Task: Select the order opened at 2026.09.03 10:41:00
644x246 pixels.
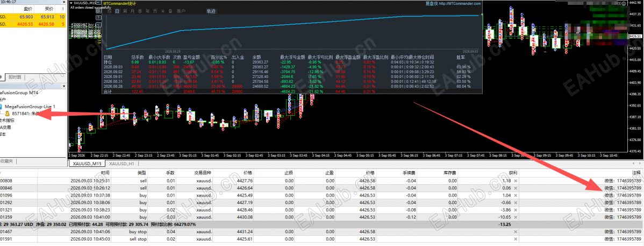Action: (x=322, y=217)
